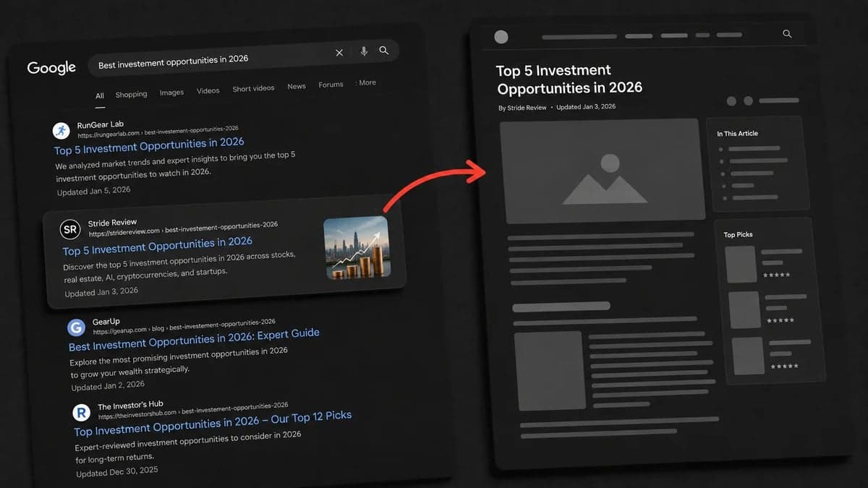This screenshot has width=868, height=488.
Task: Open Best Investment Opportunities in 2026: Expert Guide
Action: [x=194, y=340]
